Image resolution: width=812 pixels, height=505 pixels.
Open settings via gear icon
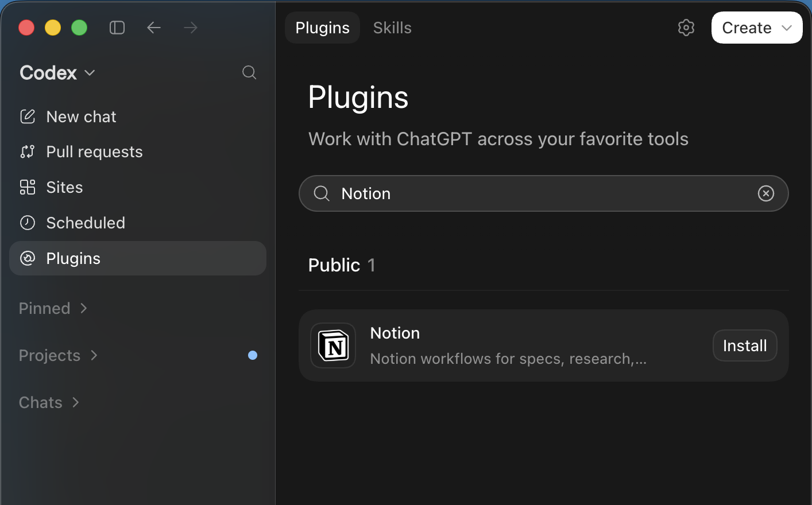(686, 28)
